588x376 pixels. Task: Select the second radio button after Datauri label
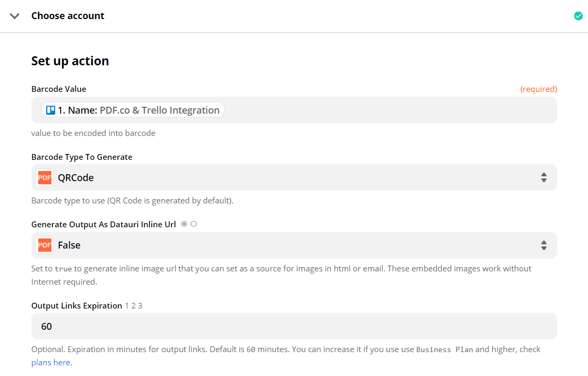click(x=193, y=224)
